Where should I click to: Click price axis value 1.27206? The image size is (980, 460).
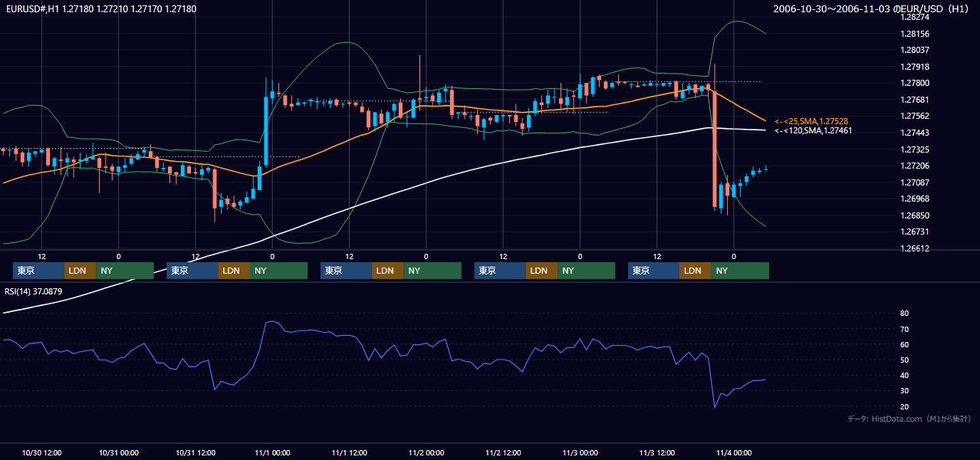916,166
